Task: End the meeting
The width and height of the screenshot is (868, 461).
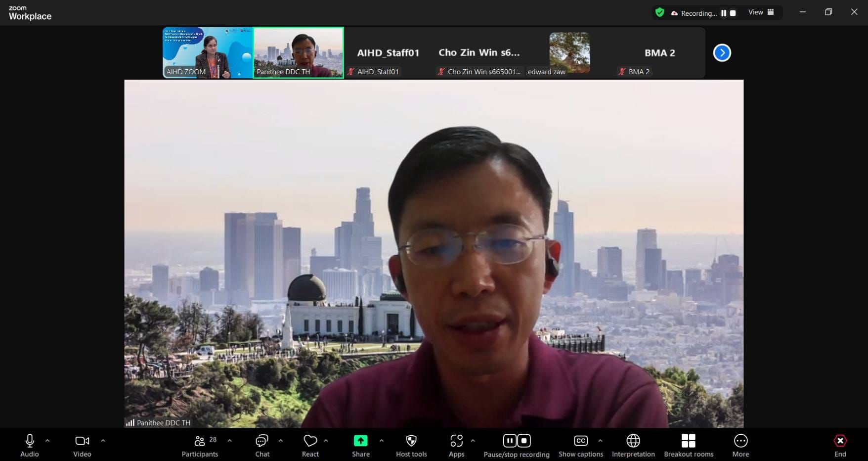Action: (840, 446)
